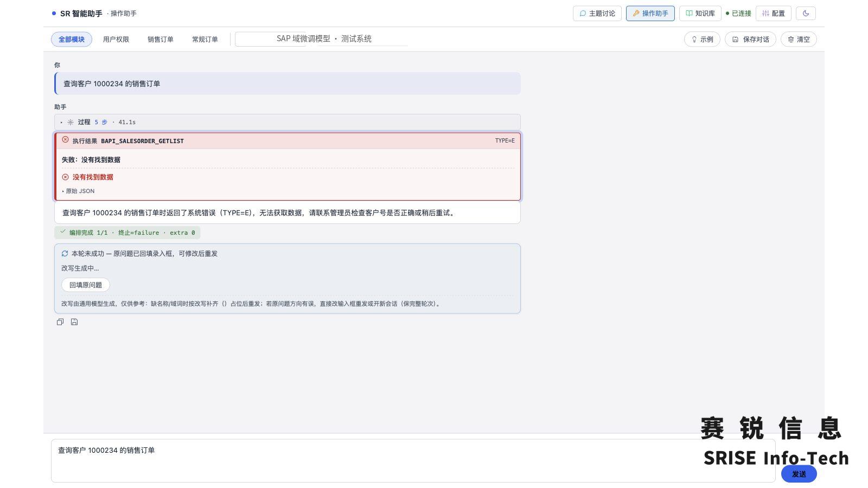
Task: Open the 主题讨论 mode
Action: (x=597, y=14)
